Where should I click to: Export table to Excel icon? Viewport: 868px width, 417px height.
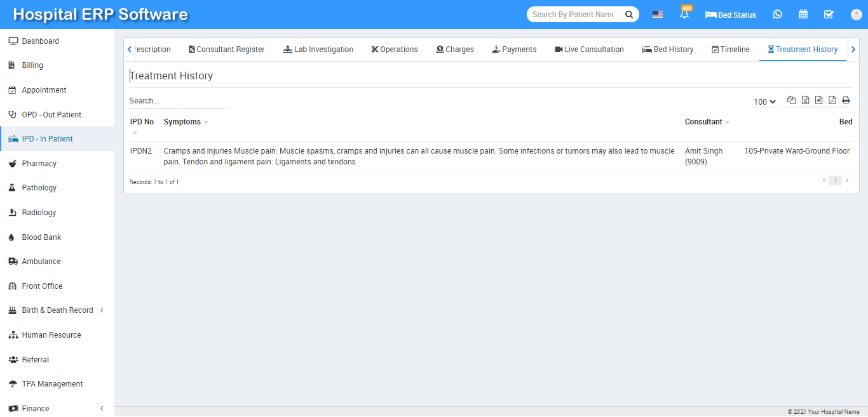805,100
